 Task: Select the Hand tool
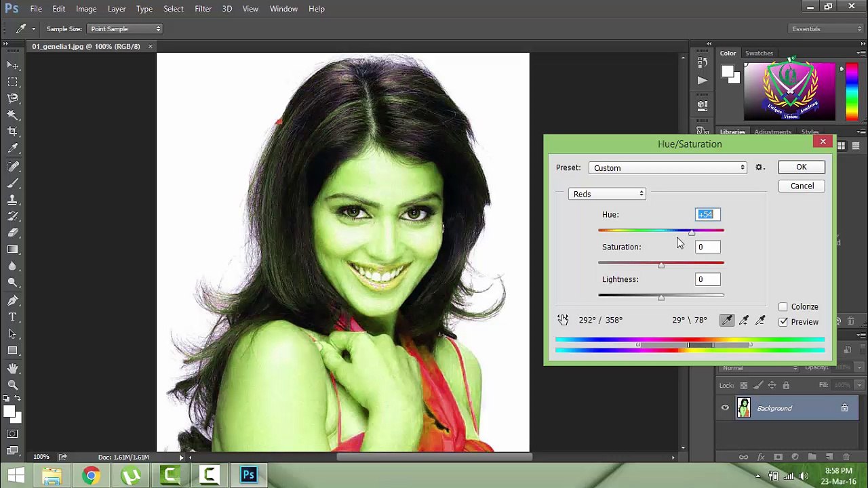pos(12,368)
